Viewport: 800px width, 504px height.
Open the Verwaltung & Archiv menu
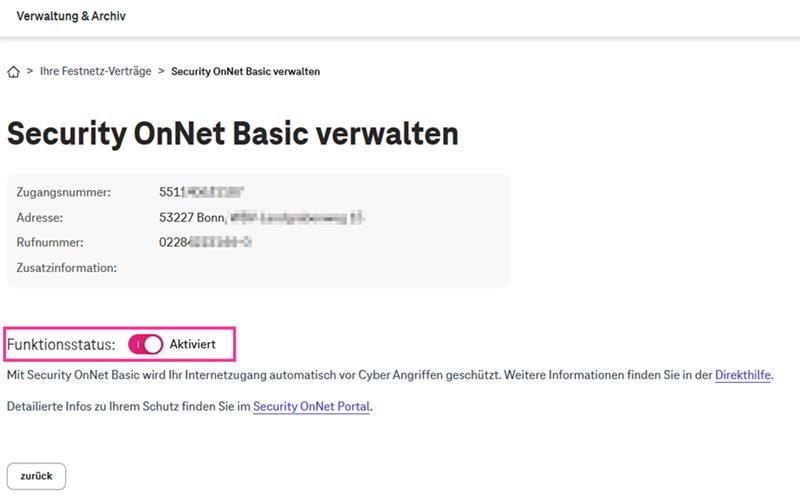pyautogui.click(x=71, y=17)
